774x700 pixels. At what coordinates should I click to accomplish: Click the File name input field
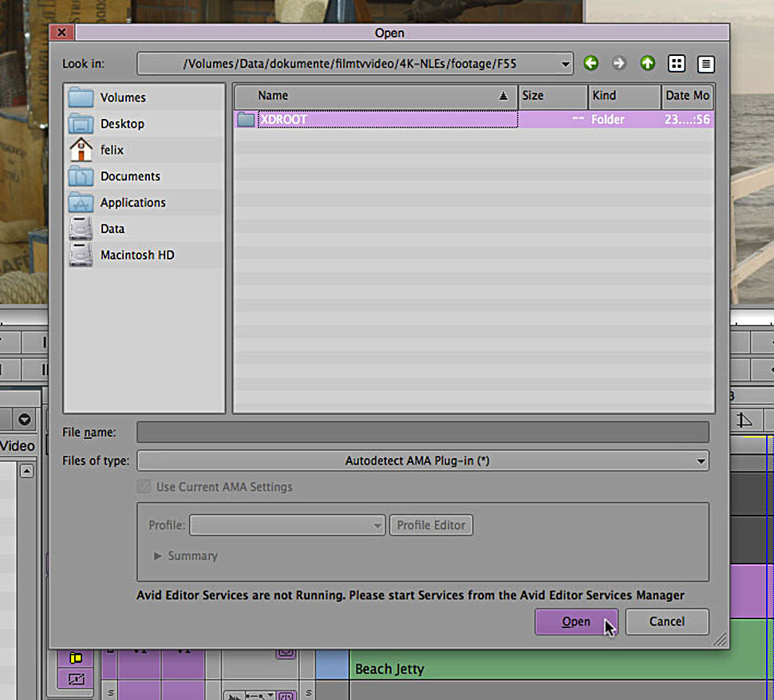(x=422, y=433)
